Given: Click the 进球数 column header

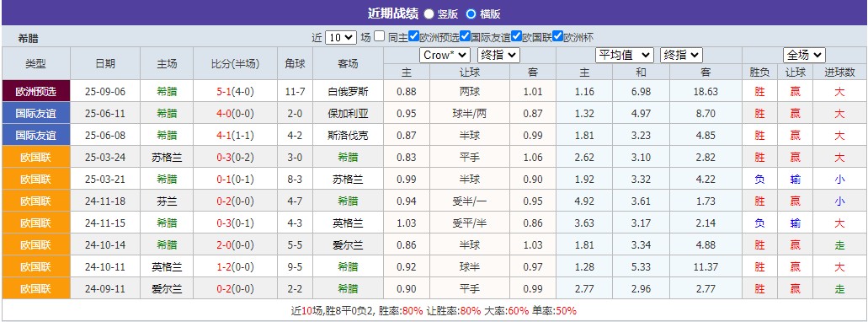Looking at the screenshot, I should [839, 72].
